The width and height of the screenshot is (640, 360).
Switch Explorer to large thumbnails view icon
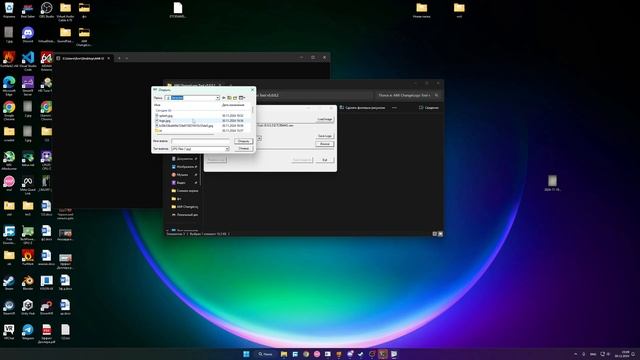440,234
